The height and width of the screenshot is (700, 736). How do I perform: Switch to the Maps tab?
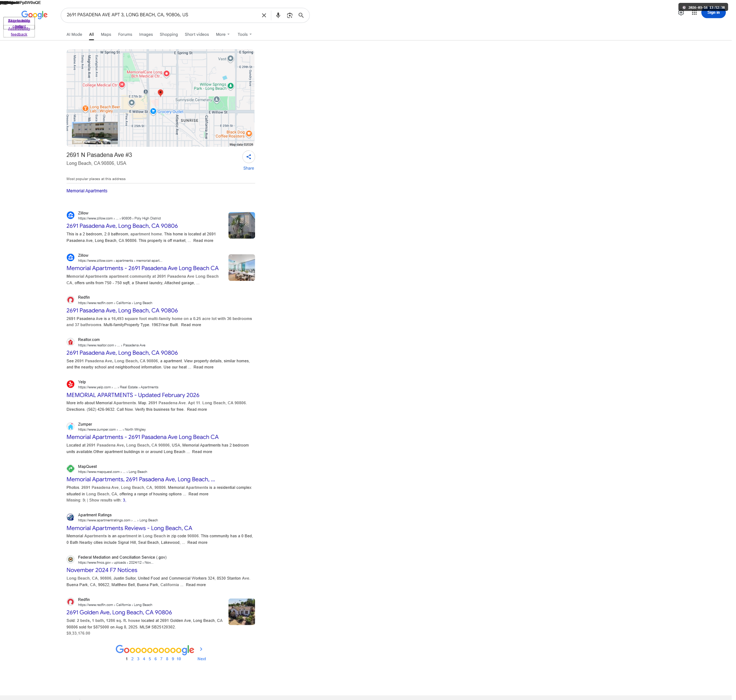coord(106,34)
